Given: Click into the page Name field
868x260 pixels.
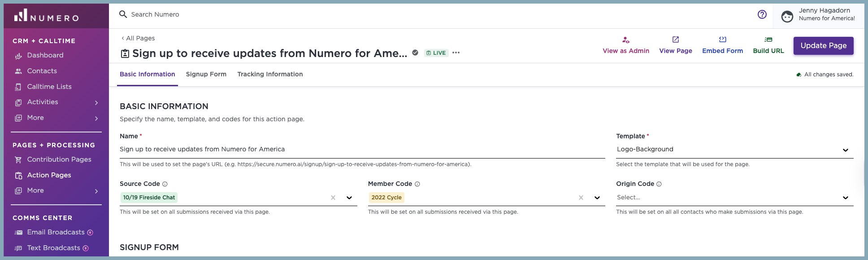Looking at the screenshot, I should point(362,150).
